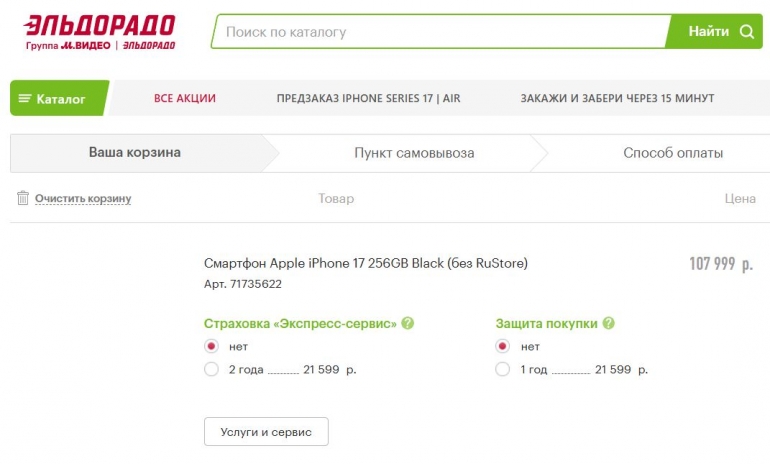Select 2 года insurance option

(x=211, y=370)
